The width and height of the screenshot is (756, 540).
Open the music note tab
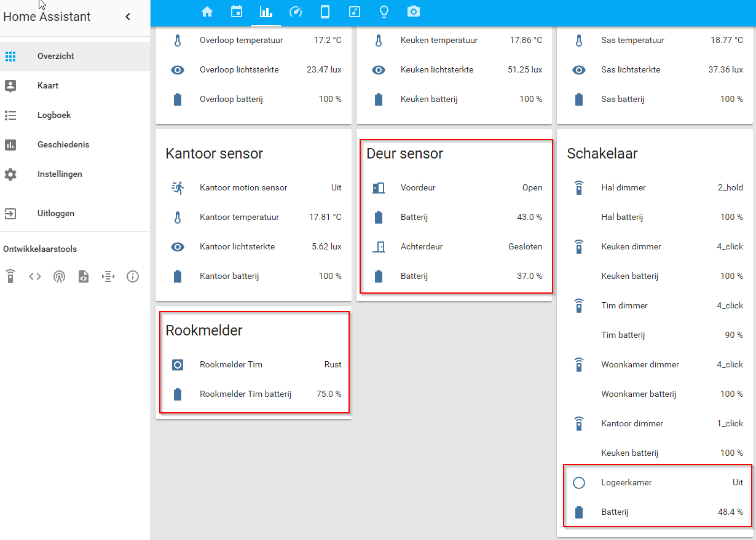tap(355, 12)
